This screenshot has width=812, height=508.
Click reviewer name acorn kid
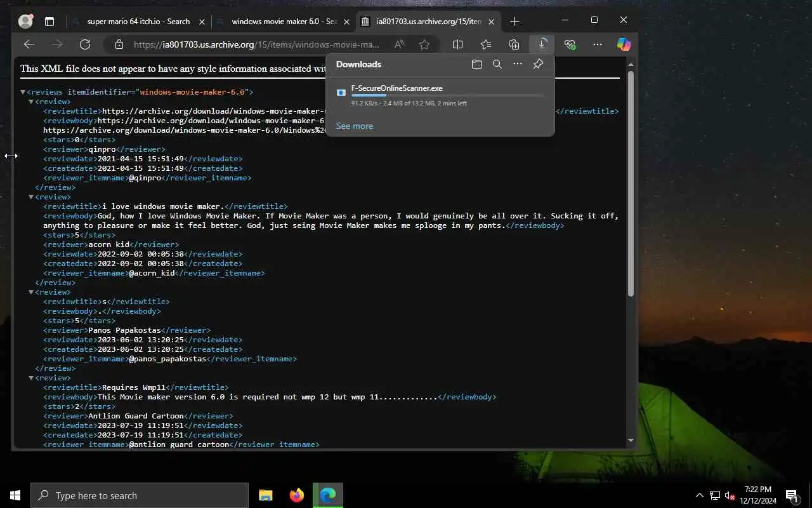click(x=109, y=244)
